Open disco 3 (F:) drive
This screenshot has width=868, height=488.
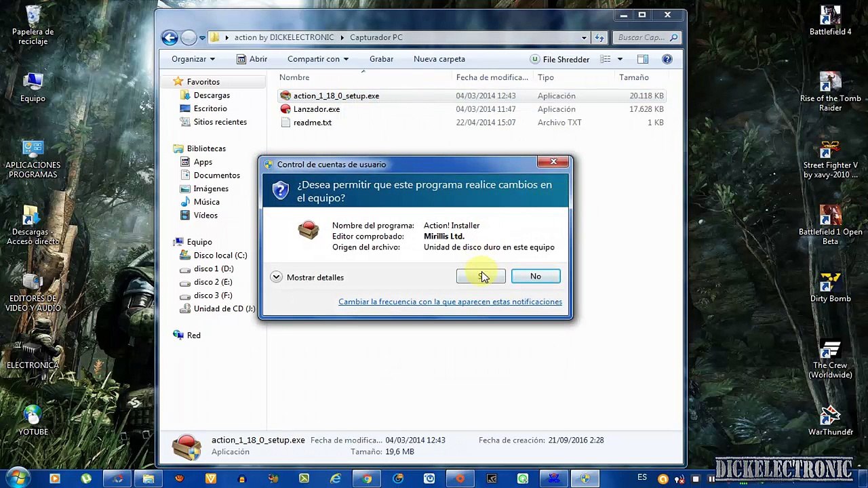(213, 296)
